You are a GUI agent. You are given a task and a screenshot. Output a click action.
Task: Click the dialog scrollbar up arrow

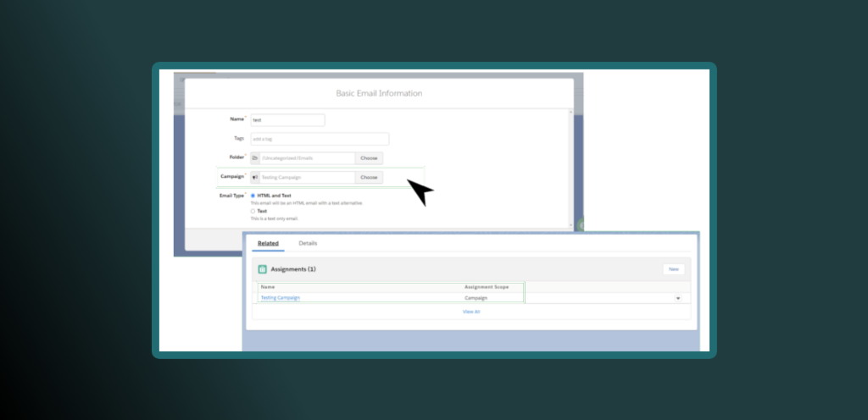(x=570, y=112)
